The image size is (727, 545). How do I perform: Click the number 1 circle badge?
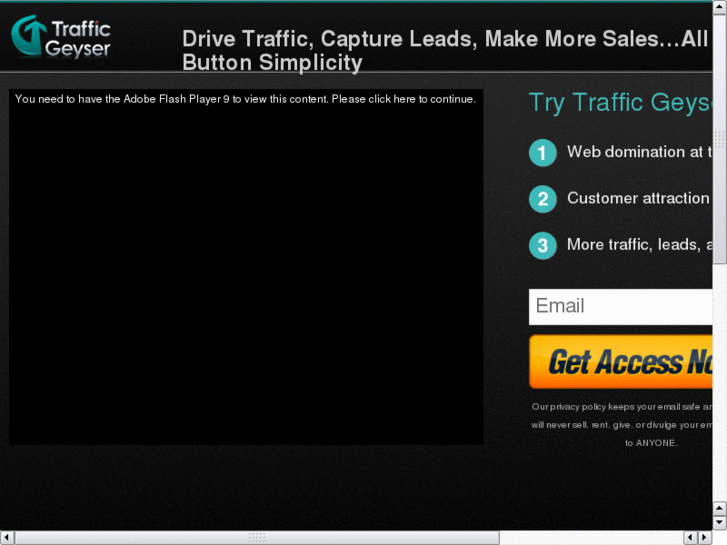coord(542,153)
